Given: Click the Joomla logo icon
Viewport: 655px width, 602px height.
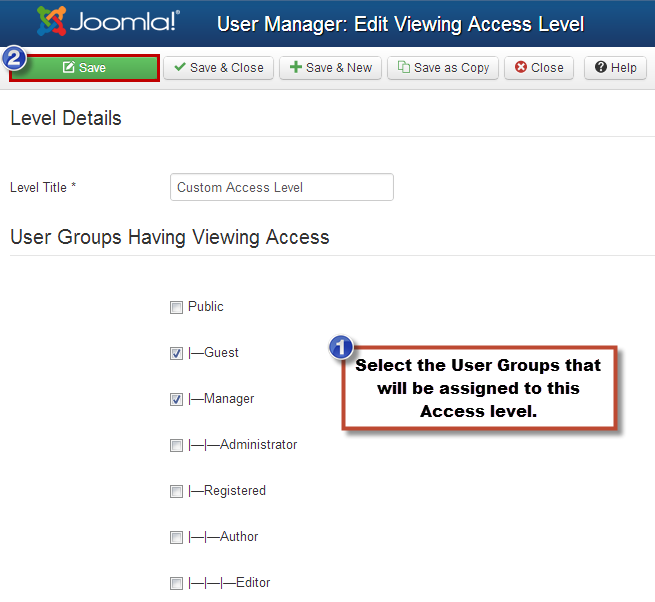Looking at the screenshot, I should (52, 21).
